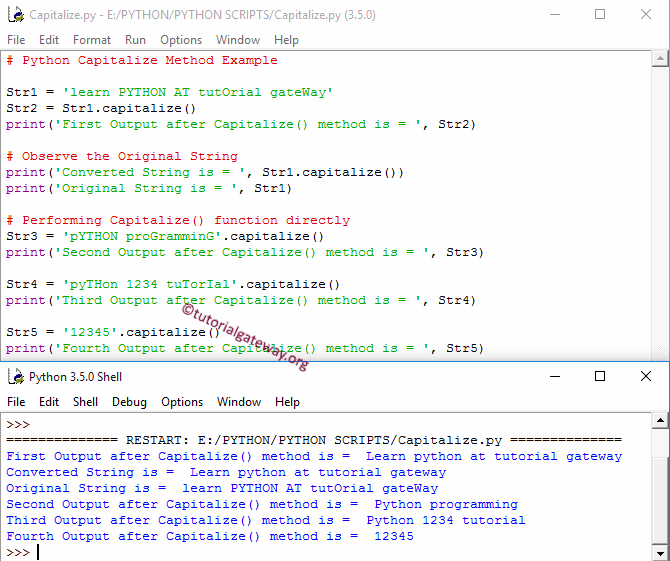Click editor scrollbar up arrow

tap(660, 59)
